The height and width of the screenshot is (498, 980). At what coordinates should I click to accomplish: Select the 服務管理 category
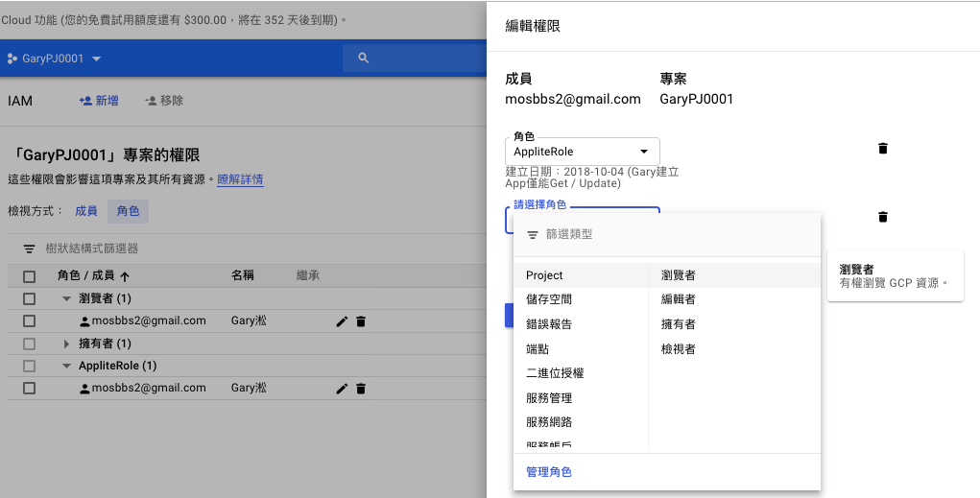(x=581, y=398)
